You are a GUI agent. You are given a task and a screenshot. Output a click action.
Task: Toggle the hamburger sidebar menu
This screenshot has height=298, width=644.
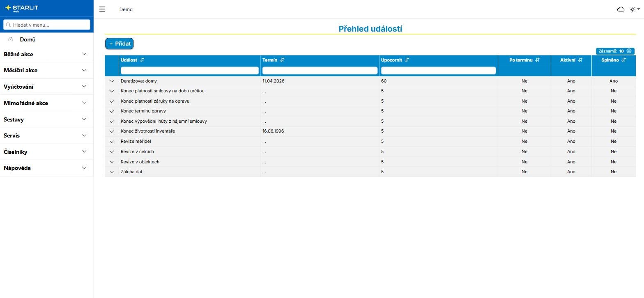[102, 9]
